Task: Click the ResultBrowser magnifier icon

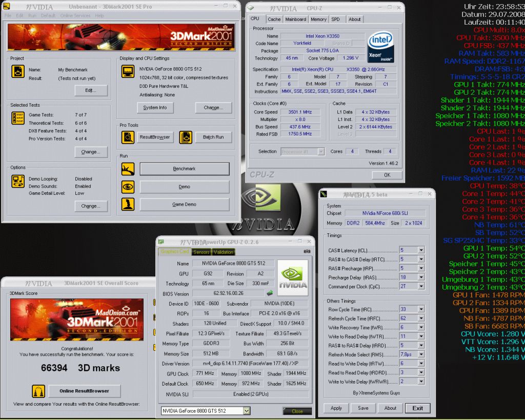Action: pyautogui.click(x=128, y=137)
